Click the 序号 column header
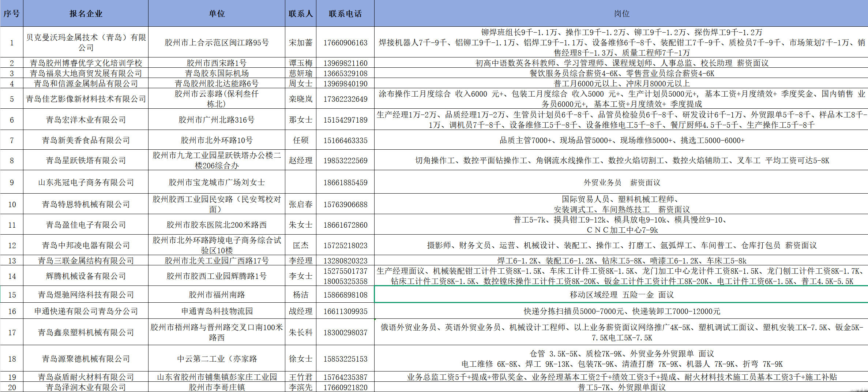Image resolution: width=868 pixels, height=392 pixels. coord(12,13)
